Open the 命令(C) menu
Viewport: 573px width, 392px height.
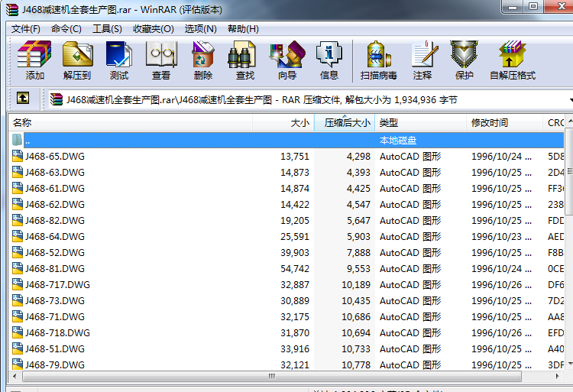point(66,28)
